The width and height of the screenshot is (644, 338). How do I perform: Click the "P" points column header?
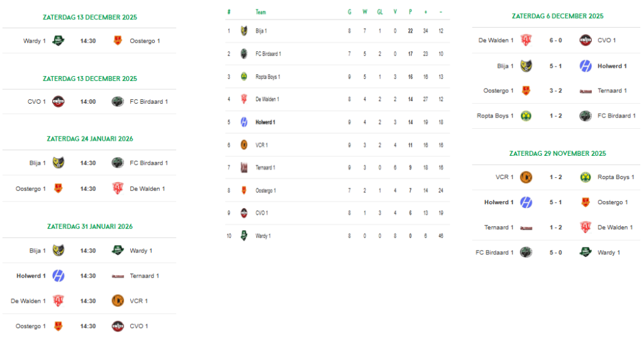(410, 12)
